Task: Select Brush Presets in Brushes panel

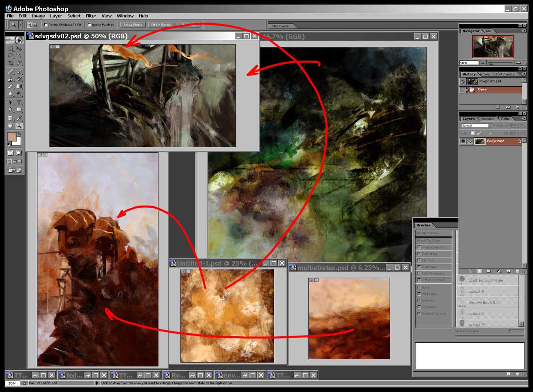Action: (433, 233)
